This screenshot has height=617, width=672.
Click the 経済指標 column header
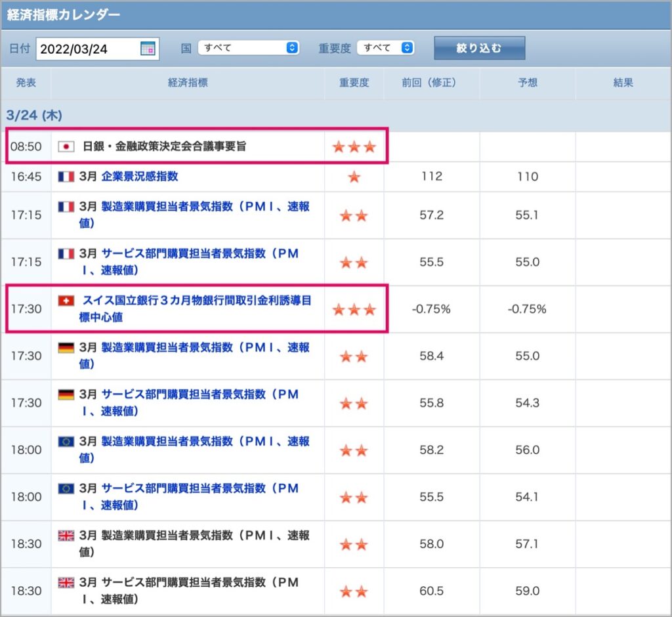pos(188,83)
